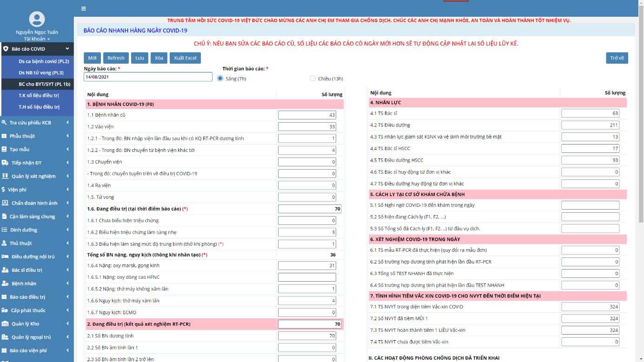Open the Tạo mẫu menu item
The image size is (644, 362).
(x=37, y=150)
